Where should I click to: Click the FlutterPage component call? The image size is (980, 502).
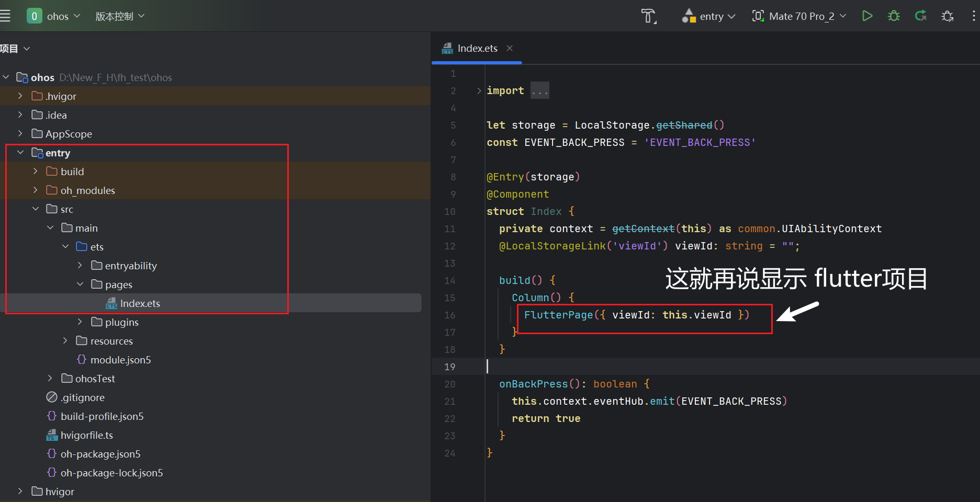[x=558, y=315]
